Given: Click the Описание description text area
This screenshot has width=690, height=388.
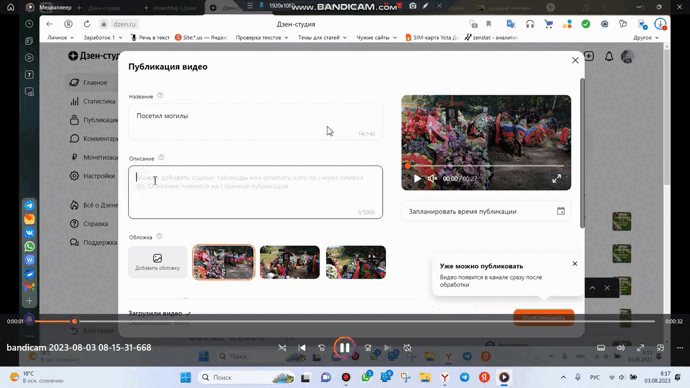Looking at the screenshot, I should [255, 192].
